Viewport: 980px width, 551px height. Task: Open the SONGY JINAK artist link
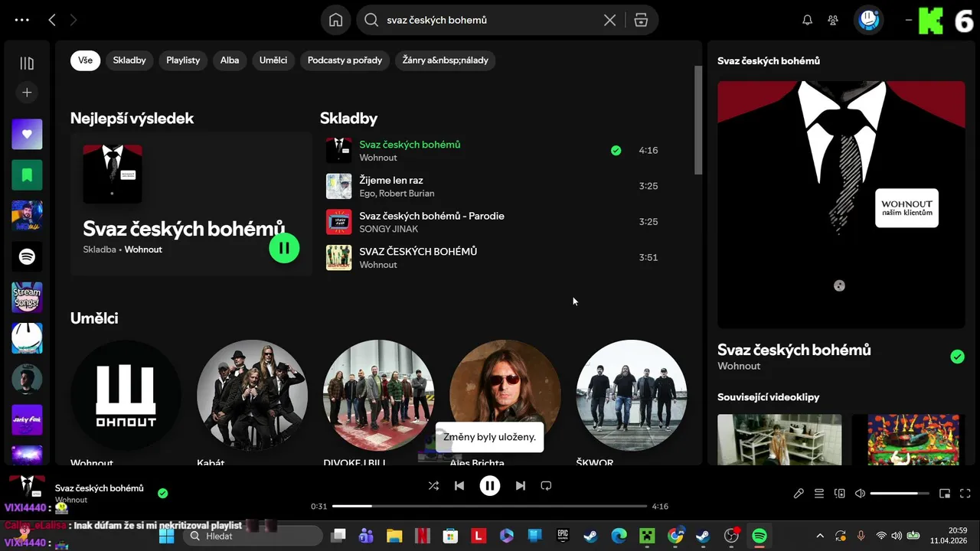click(x=389, y=229)
